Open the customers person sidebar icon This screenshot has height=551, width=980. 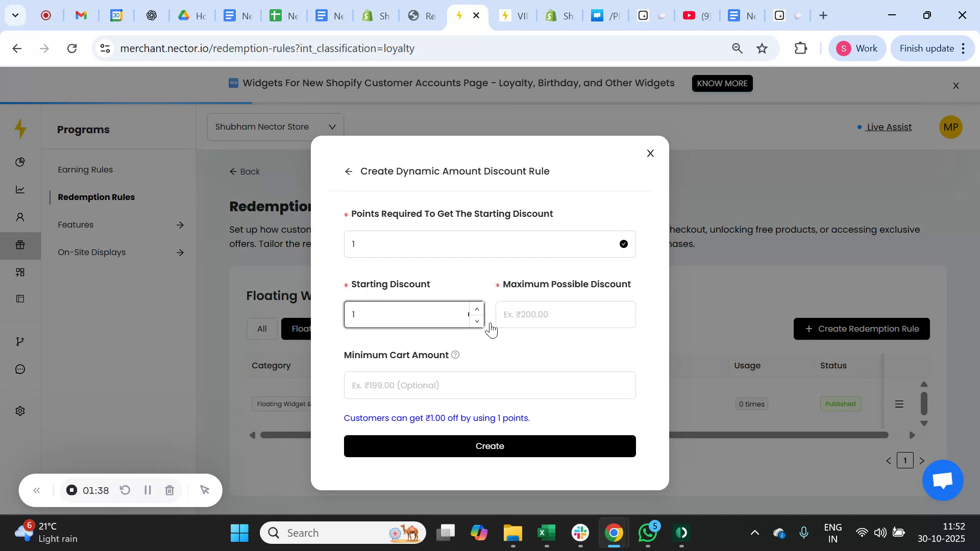(x=20, y=217)
